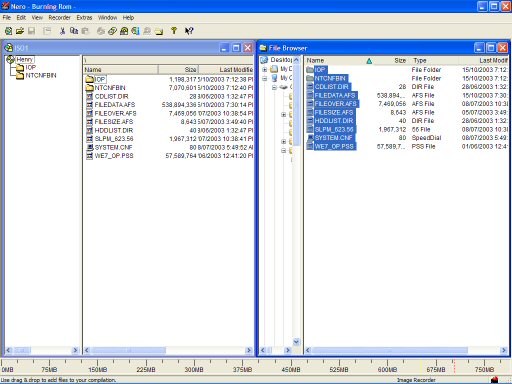Image resolution: width=512 pixels, height=384 pixels.
Task: Select NTCNFBIN folder in compilation tree
Action: pyautogui.click(x=41, y=75)
